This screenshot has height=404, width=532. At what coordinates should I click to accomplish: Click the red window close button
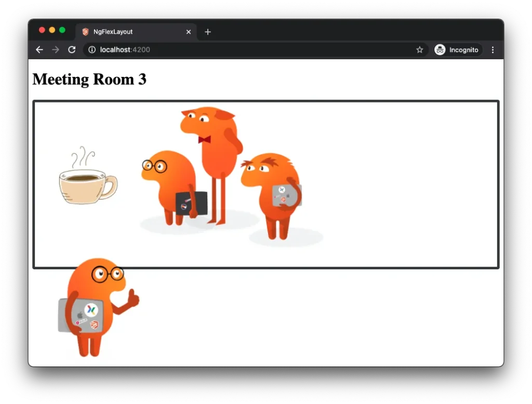pyautogui.click(x=42, y=30)
